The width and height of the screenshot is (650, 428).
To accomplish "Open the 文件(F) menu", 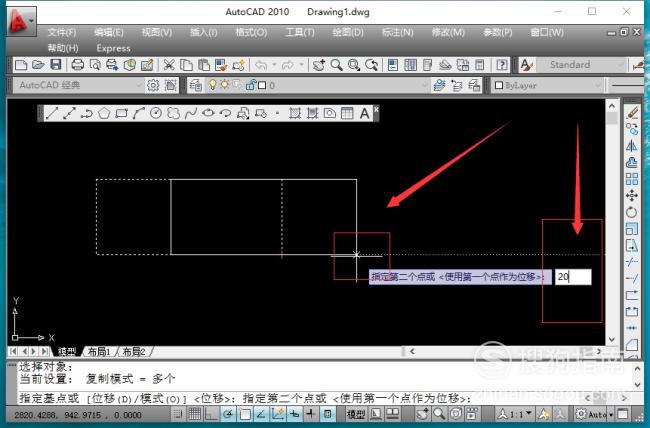I will click(62, 32).
